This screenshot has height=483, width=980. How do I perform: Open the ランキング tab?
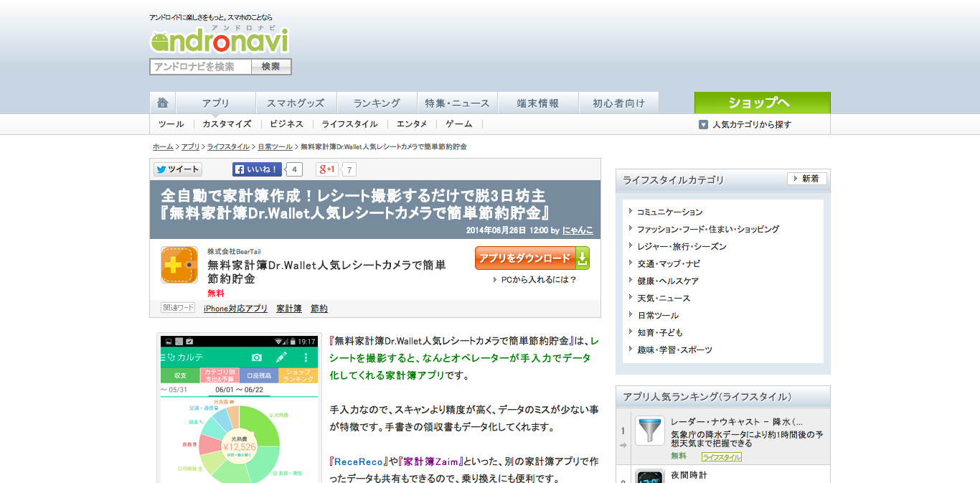377,103
